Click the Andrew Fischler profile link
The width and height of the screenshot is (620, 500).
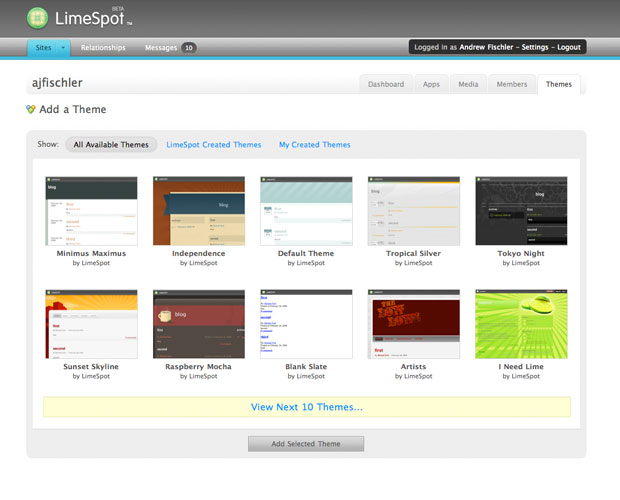click(486, 47)
